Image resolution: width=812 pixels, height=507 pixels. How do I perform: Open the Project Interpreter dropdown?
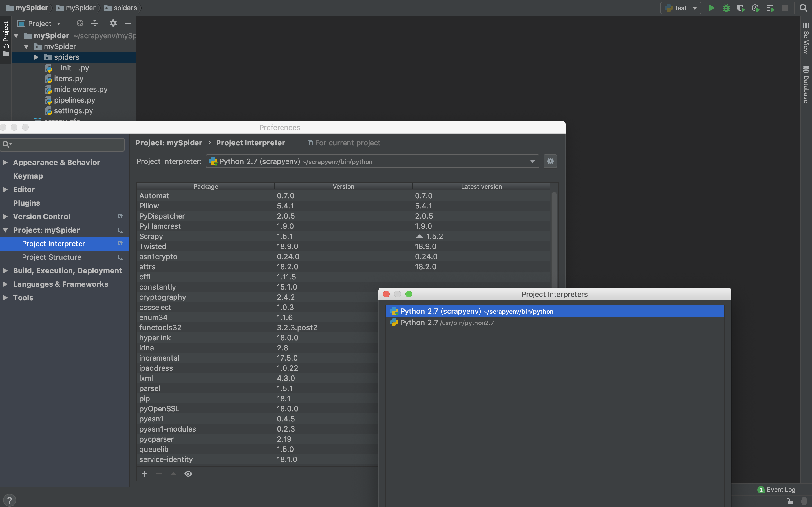(x=532, y=161)
